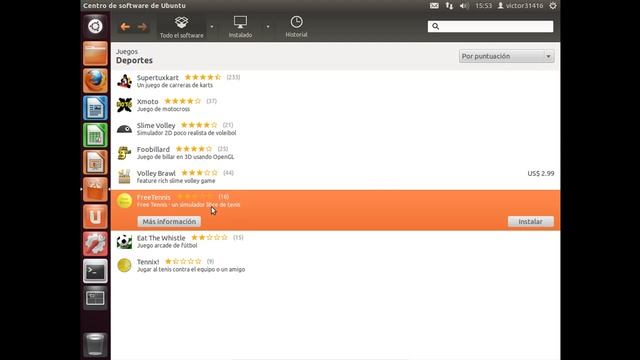Select the Supertuxkart entry
This screenshot has height=360, width=640.
click(335, 81)
